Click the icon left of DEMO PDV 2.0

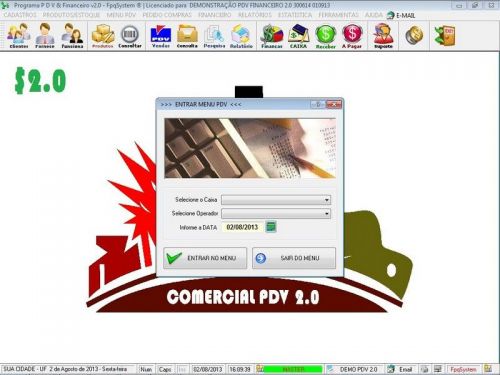click(x=330, y=369)
